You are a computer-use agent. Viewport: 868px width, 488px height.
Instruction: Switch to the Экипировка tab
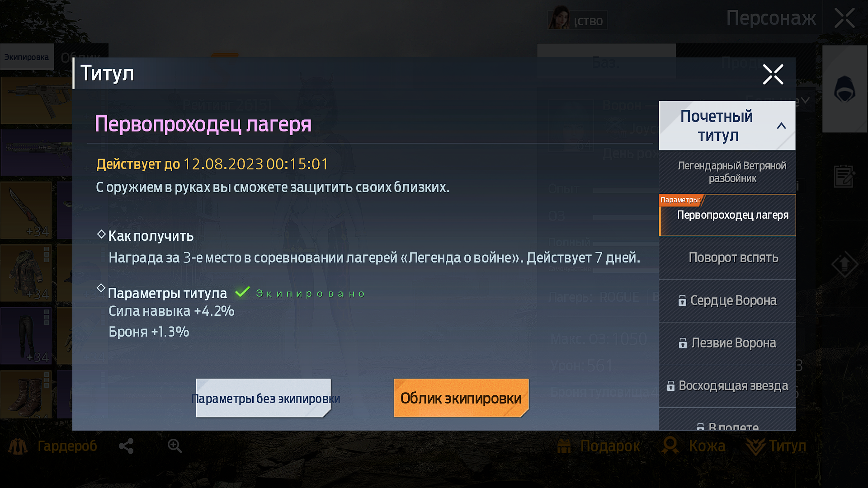tap(27, 57)
